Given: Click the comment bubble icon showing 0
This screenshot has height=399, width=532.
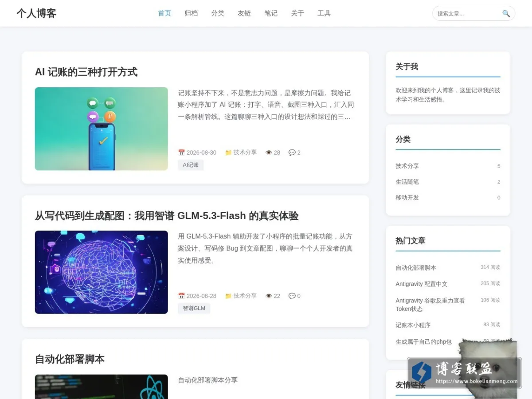Looking at the screenshot, I should pyautogui.click(x=292, y=296).
